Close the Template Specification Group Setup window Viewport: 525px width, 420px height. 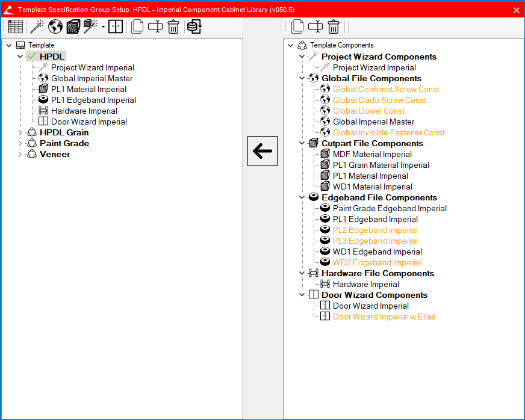[517, 10]
